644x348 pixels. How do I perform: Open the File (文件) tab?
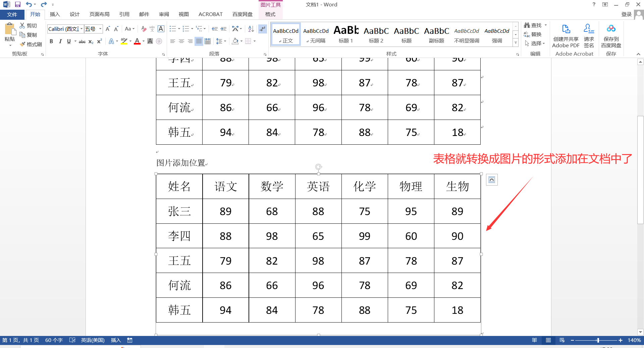pyautogui.click(x=12, y=14)
